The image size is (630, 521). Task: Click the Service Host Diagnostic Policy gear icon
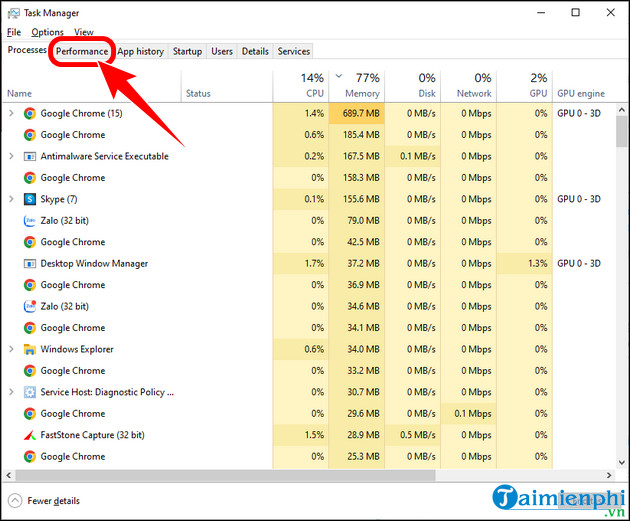[29, 392]
